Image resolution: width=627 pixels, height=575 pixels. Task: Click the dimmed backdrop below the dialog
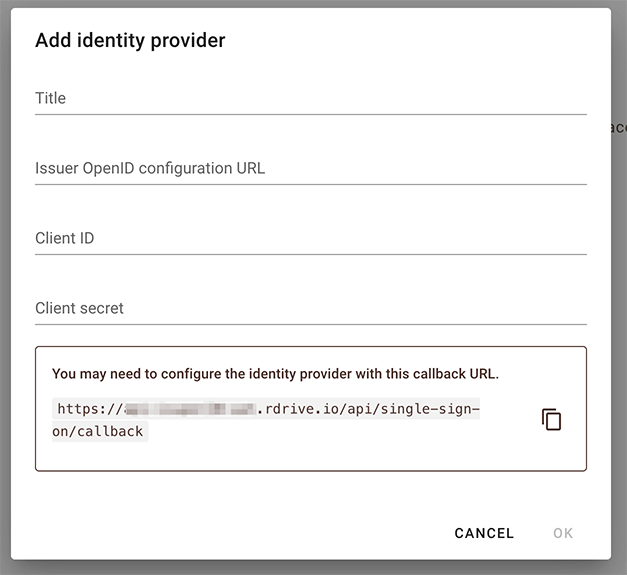314,568
